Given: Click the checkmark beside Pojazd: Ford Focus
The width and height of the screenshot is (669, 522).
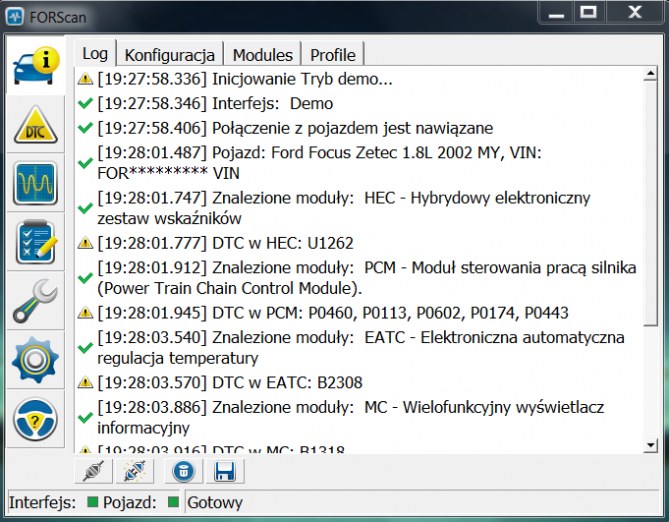Looking at the screenshot, I should coord(85,163).
